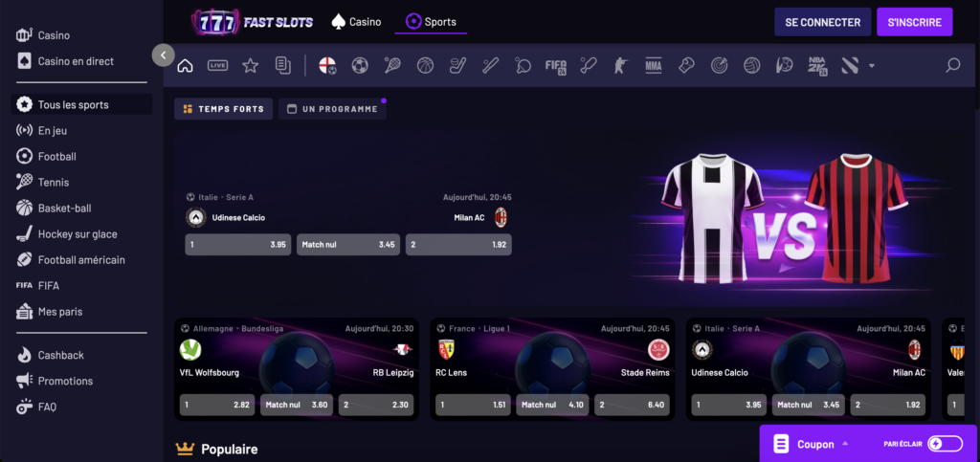Click the S'inscrire button

(914, 22)
